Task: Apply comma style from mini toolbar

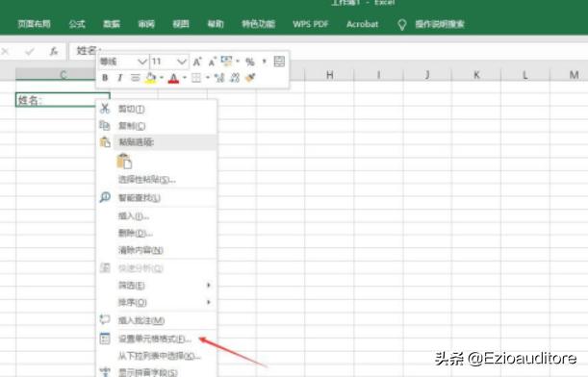Action: click(265, 62)
